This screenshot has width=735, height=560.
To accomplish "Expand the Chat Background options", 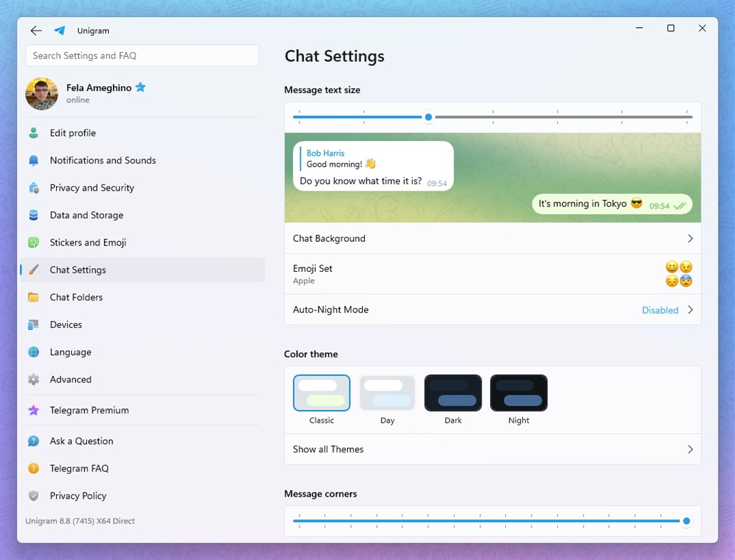I will click(x=492, y=238).
